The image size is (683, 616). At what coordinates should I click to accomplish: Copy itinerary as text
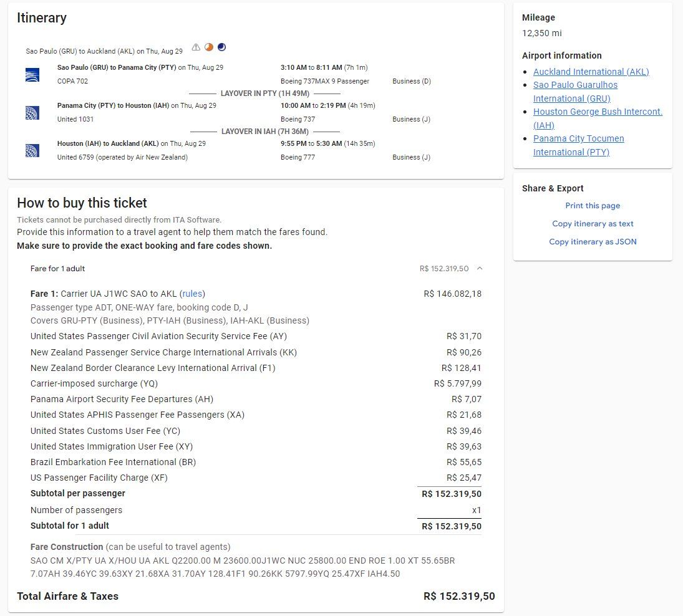[593, 224]
